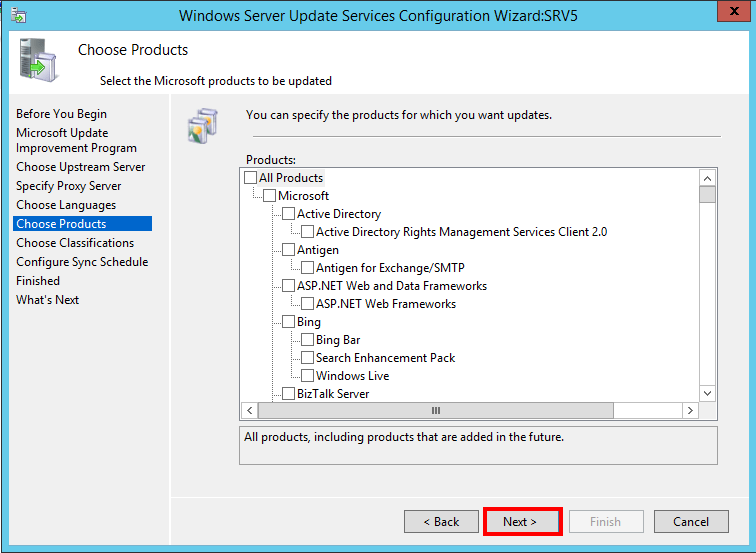756x553 pixels.
Task: Select the Search Enhancement Pack label
Action: click(x=385, y=358)
